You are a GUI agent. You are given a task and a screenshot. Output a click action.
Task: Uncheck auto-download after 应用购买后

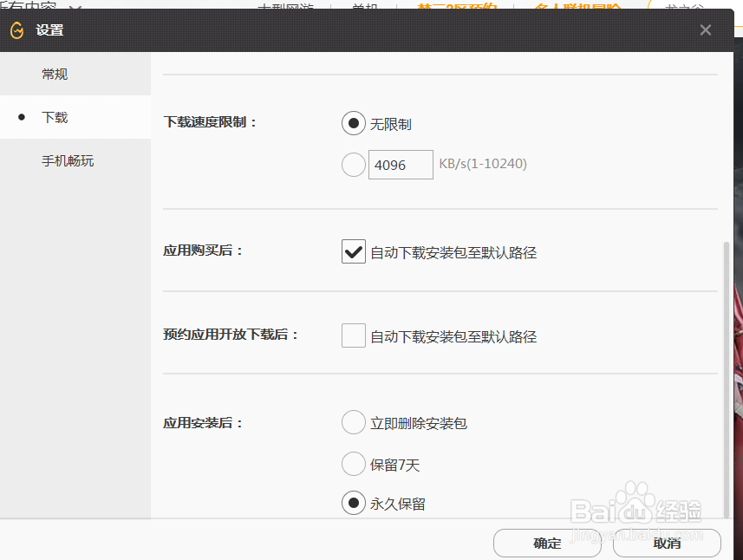(354, 251)
